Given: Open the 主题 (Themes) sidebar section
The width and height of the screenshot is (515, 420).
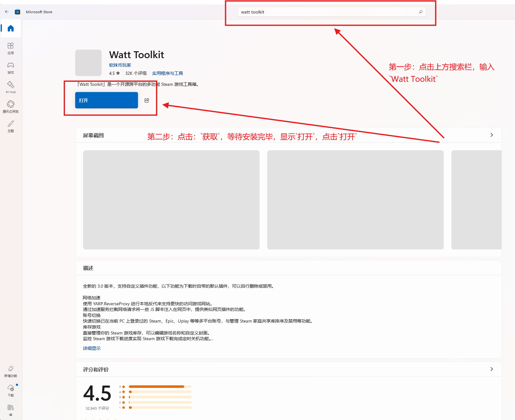Looking at the screenshot, I should (x=11, y=126).
